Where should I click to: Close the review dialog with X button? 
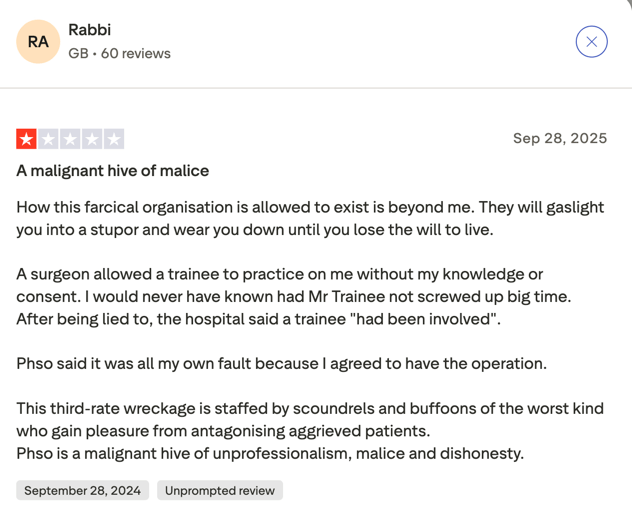591,41
